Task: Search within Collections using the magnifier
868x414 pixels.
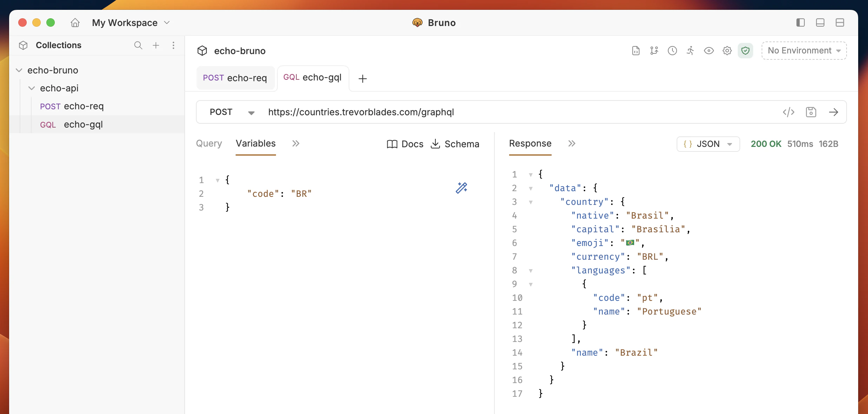Action: 138,45
